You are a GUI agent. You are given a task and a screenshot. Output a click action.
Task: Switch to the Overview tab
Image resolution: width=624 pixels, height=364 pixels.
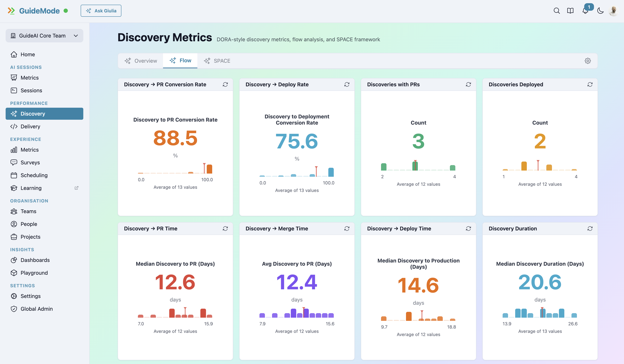coord(141,61)
